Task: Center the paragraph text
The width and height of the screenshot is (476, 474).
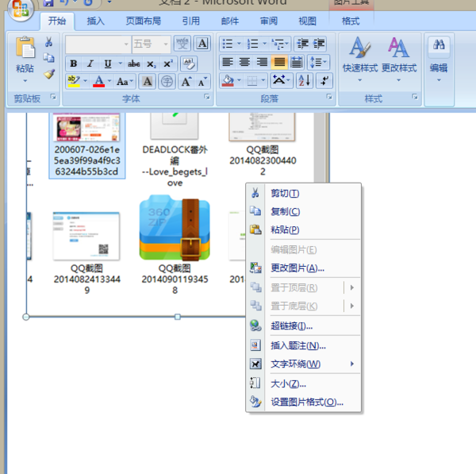Action: [244, 62]
